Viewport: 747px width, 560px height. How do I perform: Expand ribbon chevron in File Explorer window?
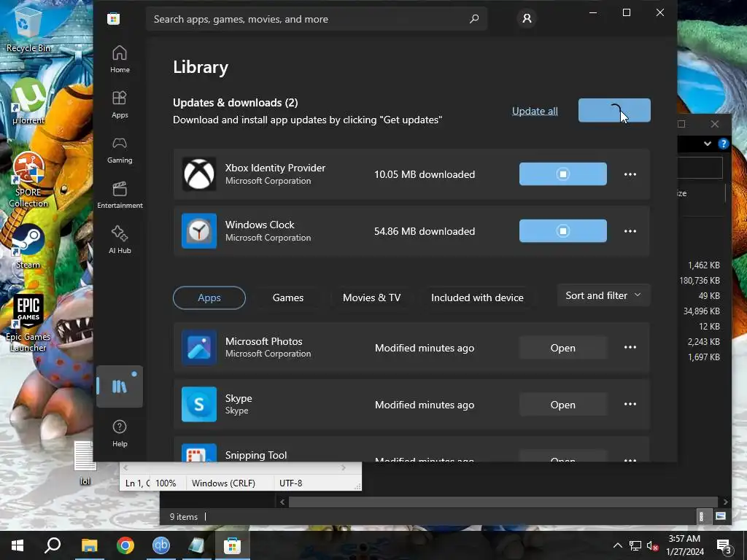coord(708,144)
